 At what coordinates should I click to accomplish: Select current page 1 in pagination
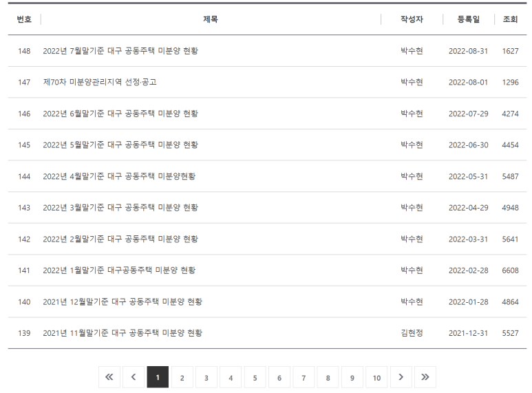click(x=158, y=377)
